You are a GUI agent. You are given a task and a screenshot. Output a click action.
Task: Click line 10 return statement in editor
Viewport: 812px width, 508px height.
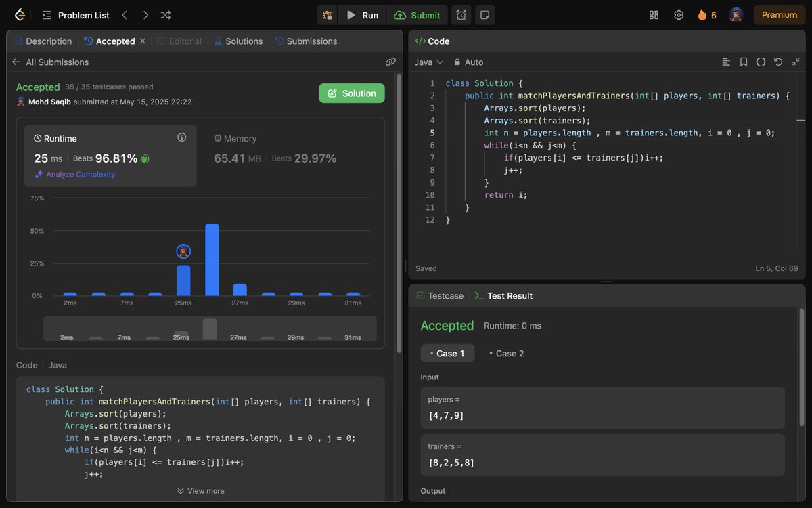point(505,194)
